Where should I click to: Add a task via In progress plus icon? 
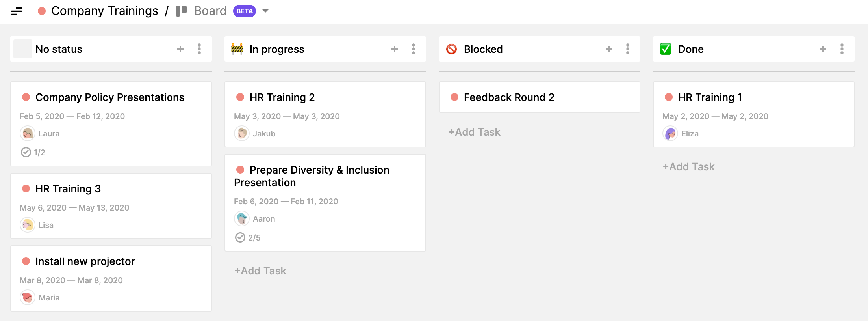click(x=395, y=49)
